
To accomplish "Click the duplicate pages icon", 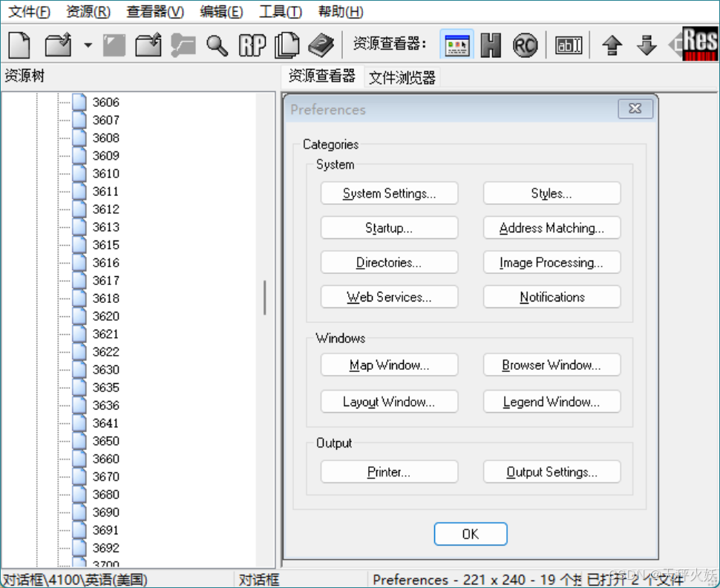I will coord(286,45).
